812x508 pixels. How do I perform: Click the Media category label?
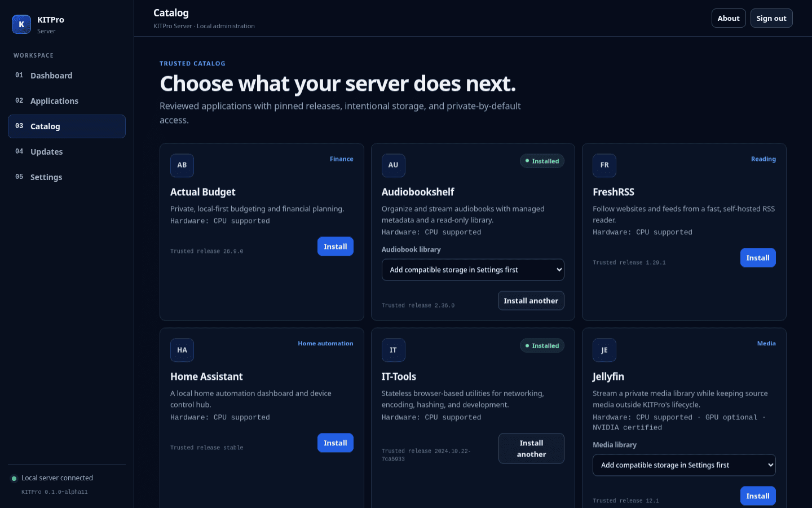pos(766,343)
